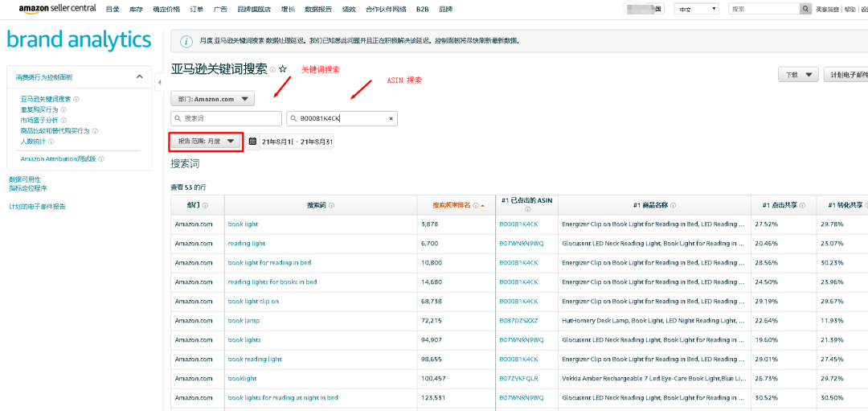This screenshot has height=411, width=868.
Task: Click the 搜索词 keyword input field
Action: [226, 119]
